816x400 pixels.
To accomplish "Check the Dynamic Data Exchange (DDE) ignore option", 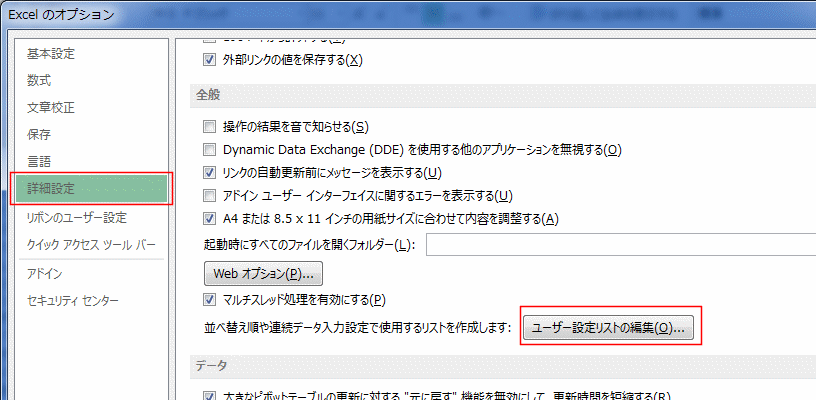I will click(x=209, y=150).
